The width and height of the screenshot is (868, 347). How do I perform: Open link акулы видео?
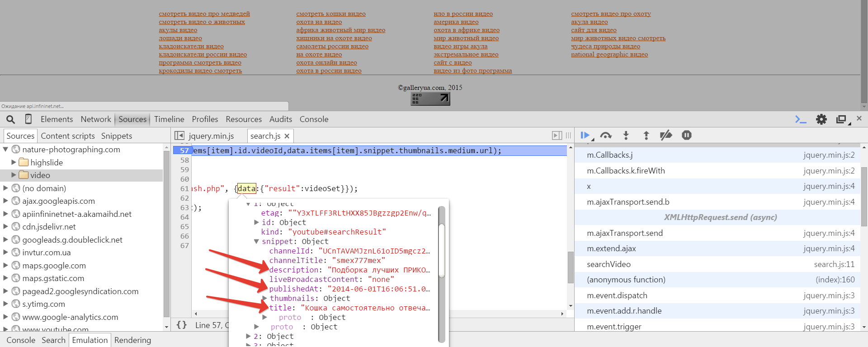(178, 30)
